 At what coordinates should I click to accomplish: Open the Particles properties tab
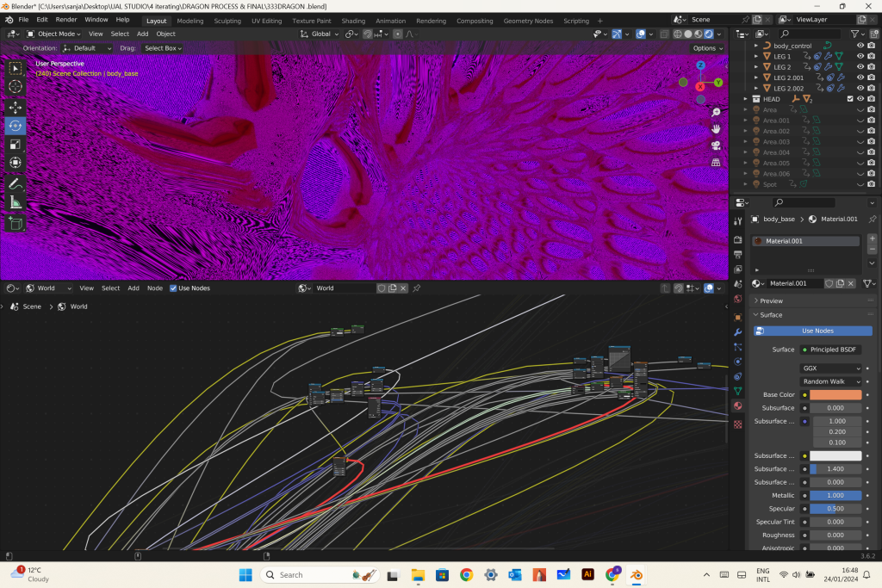(738, 347)
